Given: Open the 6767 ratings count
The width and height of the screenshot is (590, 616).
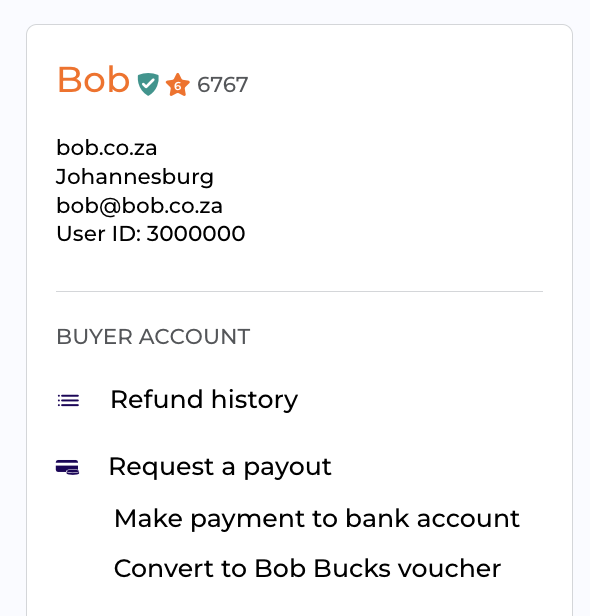Looking at the screenshot, I should coord(223,85).
